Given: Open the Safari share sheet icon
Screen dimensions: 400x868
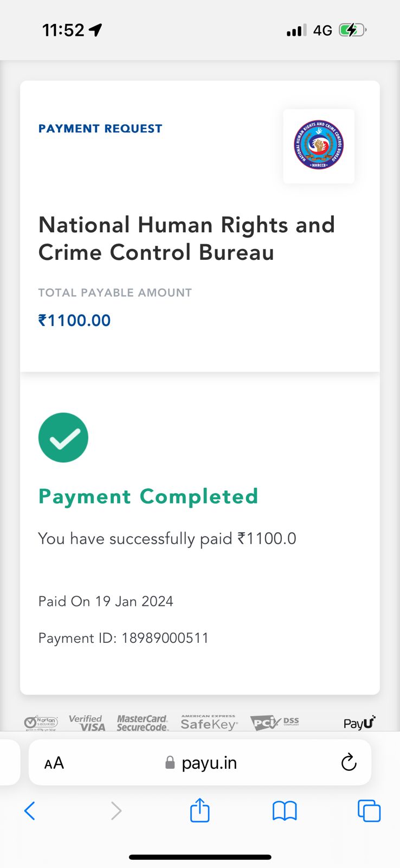Looking at the screenshot, I should click(200, 810).
